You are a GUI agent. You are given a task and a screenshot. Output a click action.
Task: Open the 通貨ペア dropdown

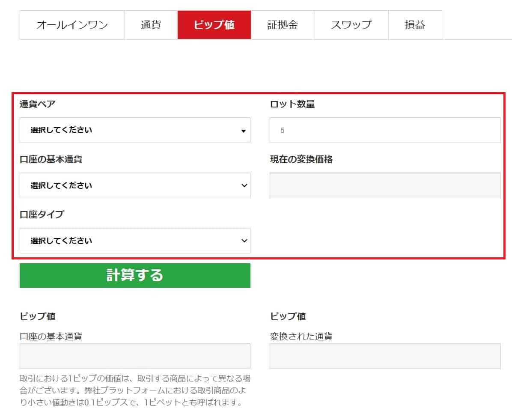tap(135, 130)
